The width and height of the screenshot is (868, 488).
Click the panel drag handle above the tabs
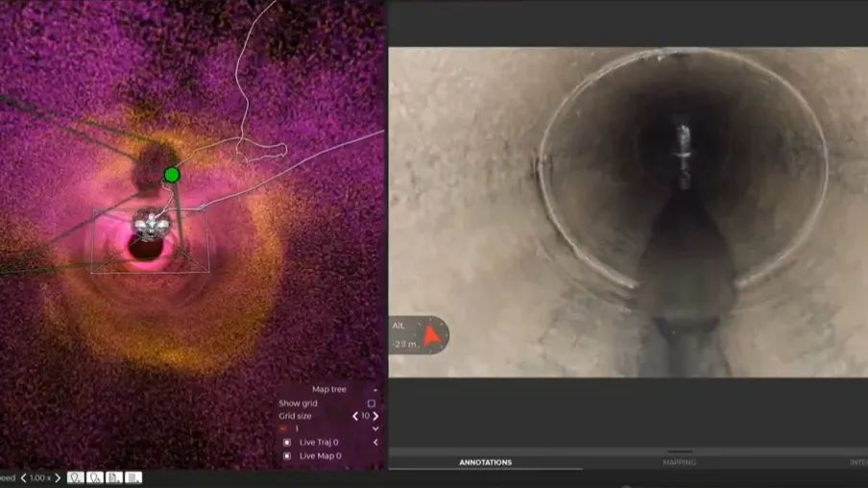tap(680, 451)
